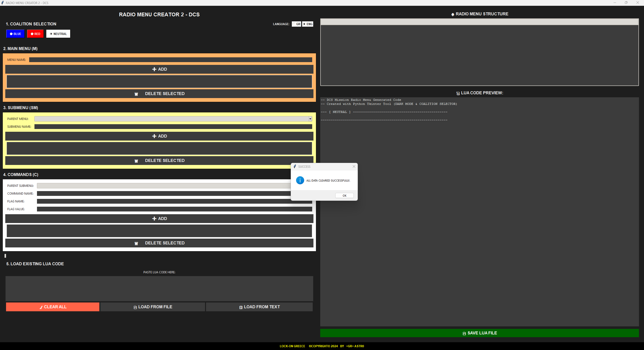Close the Success dialog with X
Image resolution: width=644 pixels, height=350 pixels.
click(354, 166)
